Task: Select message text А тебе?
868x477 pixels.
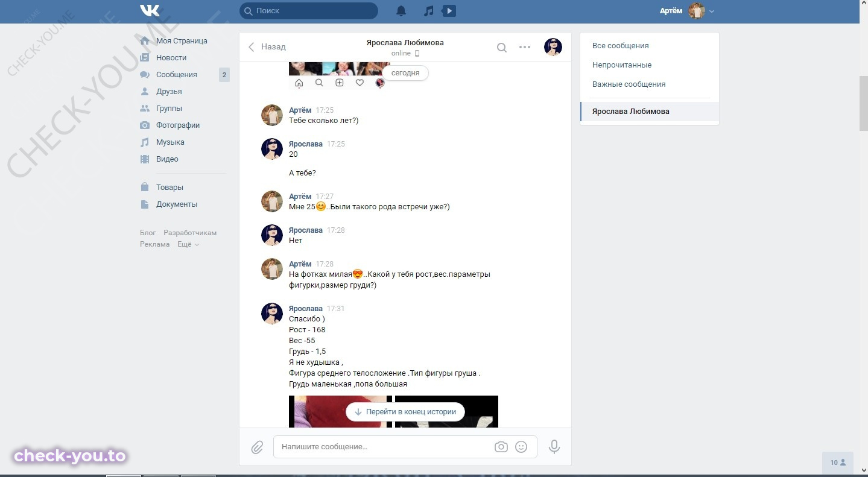Action: click(302, 173)
